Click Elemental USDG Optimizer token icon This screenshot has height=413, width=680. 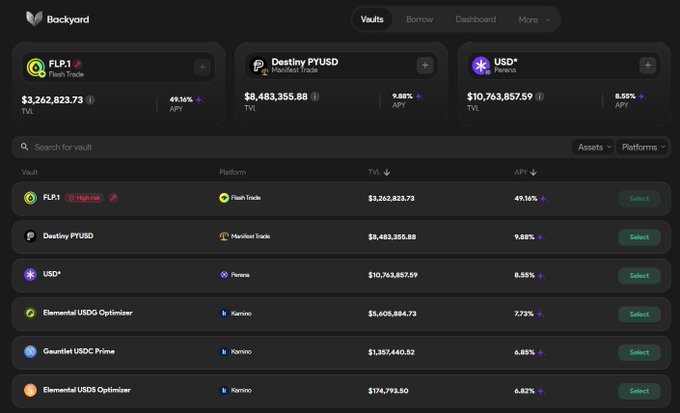click(30, 313)
